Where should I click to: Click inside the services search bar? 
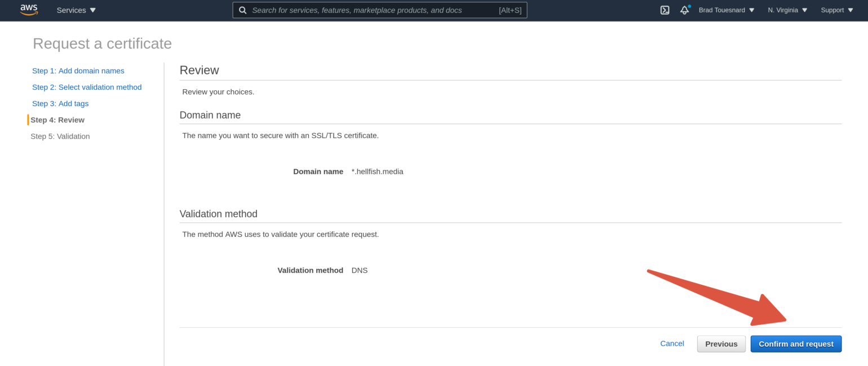click(x=378, y=10)
